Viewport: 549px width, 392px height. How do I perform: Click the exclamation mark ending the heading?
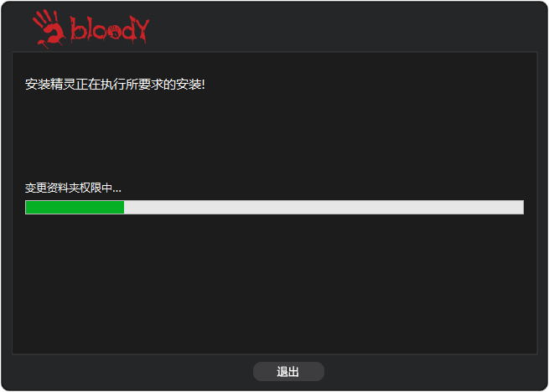click(204, 85)
